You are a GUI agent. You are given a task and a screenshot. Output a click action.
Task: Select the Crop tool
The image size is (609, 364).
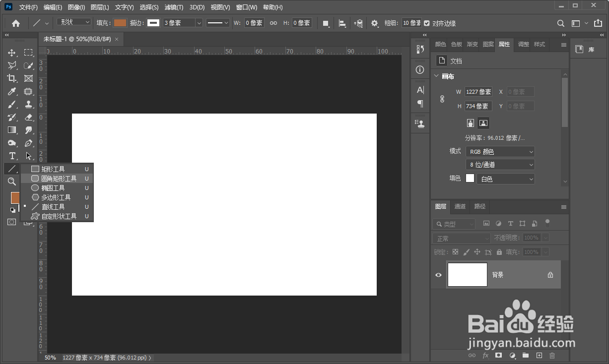tap(12, 78)
